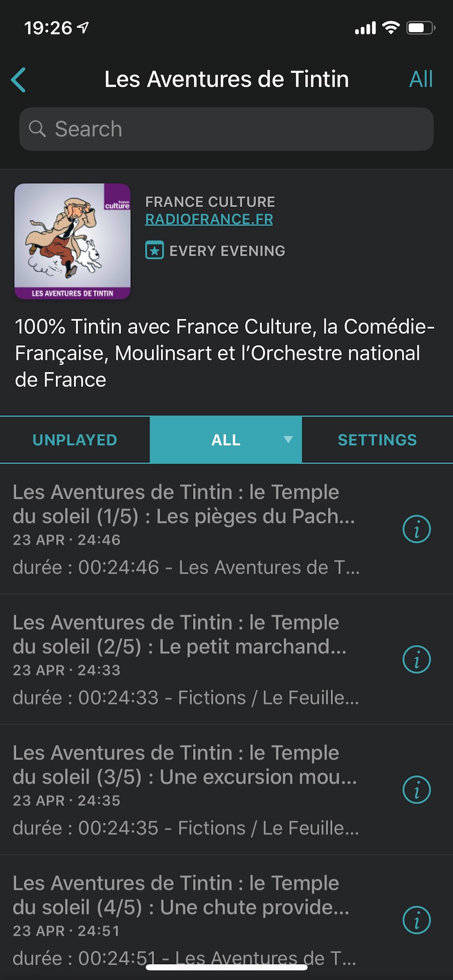Tap the Wi-Fi status icon
The width and height of the screenshot is (453, 980).
point(391,28)
